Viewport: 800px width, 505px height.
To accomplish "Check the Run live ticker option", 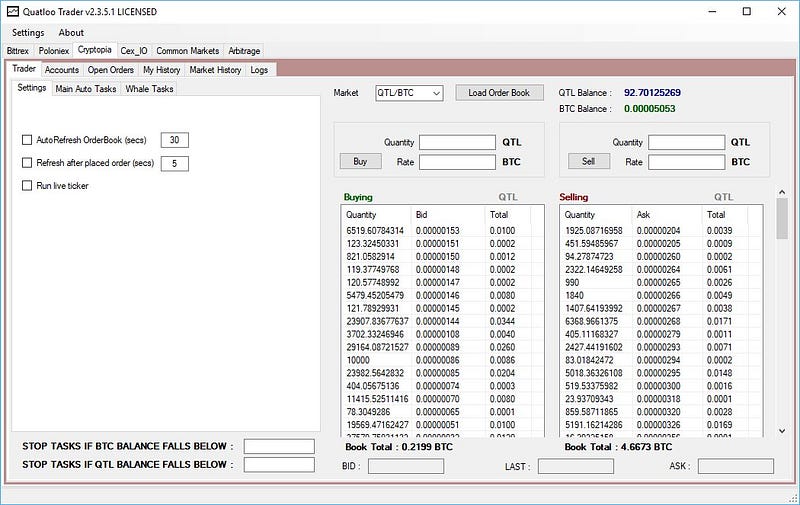I will point(27,186).
